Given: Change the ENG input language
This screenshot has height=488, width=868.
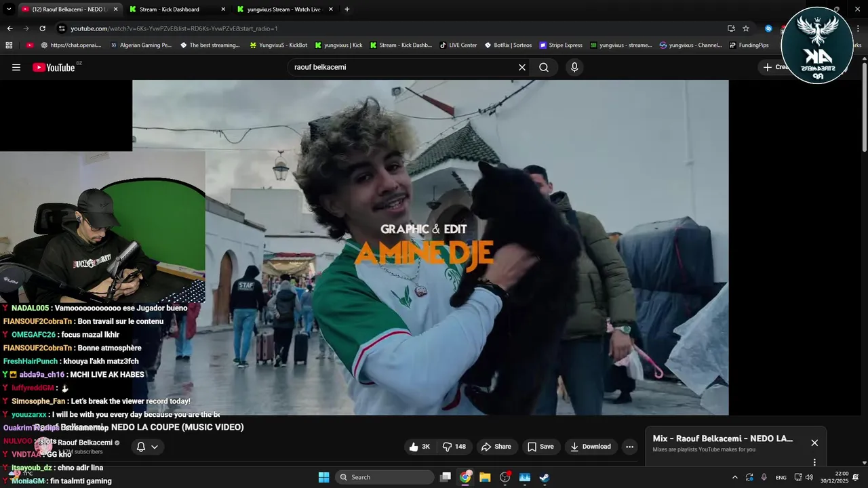Looking at the screenshot, I should pyautogui.click(x=781, y=477).
